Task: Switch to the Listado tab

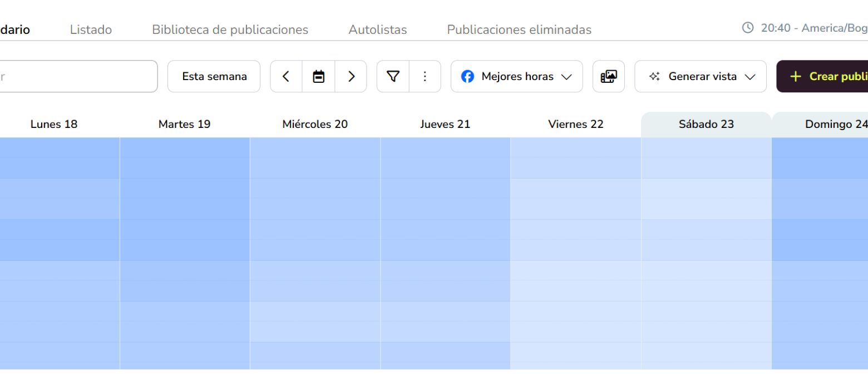Action: pos(91,29)
